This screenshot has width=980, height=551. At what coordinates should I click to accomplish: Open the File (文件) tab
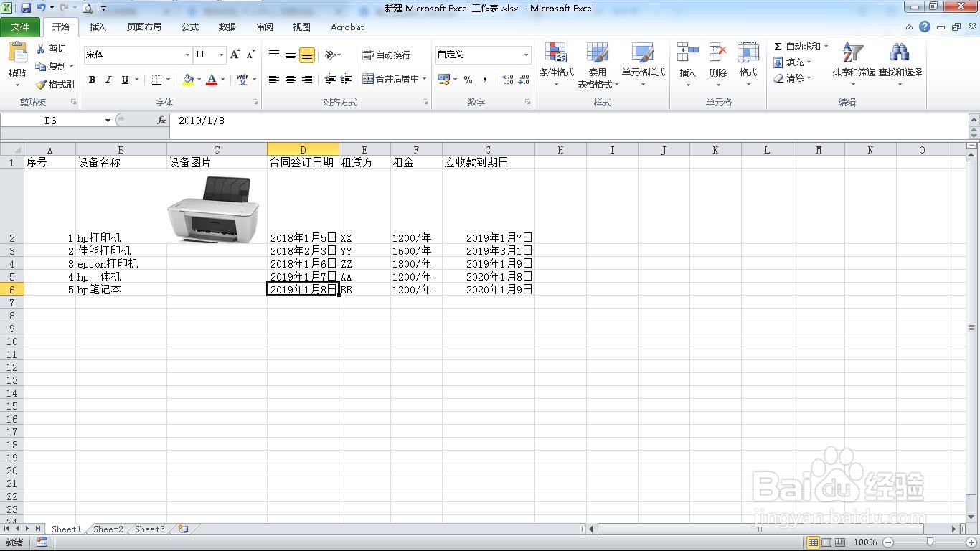(20, 27)
